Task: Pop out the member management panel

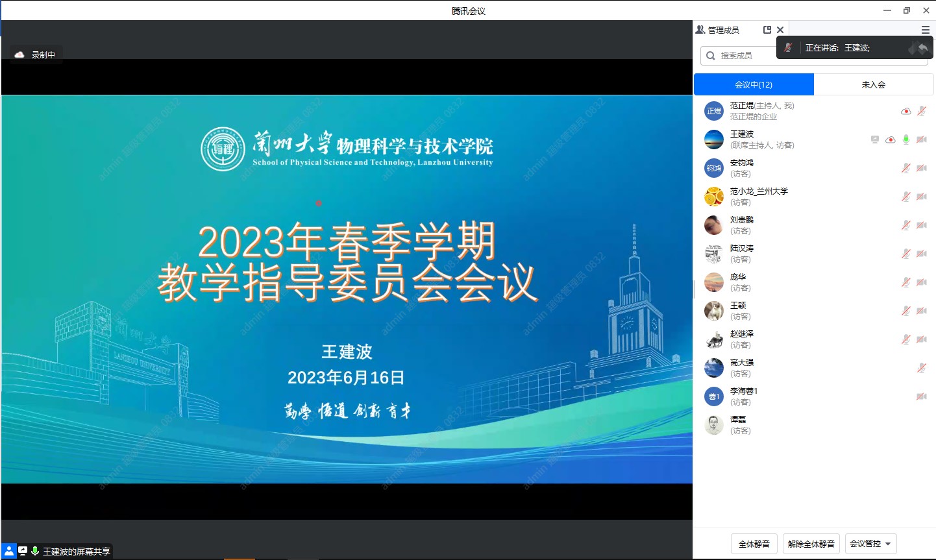Action: (767, 30)
